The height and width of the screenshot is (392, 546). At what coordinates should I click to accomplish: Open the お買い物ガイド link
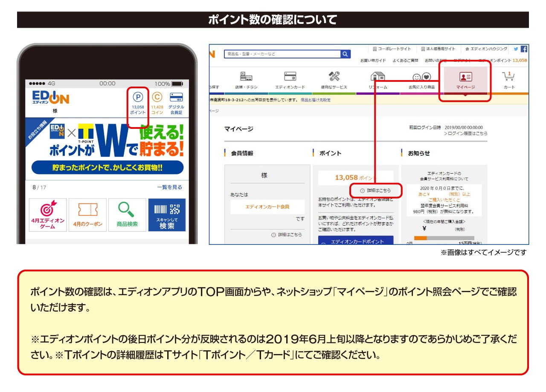pyautogui.click(x=373, y=61)
